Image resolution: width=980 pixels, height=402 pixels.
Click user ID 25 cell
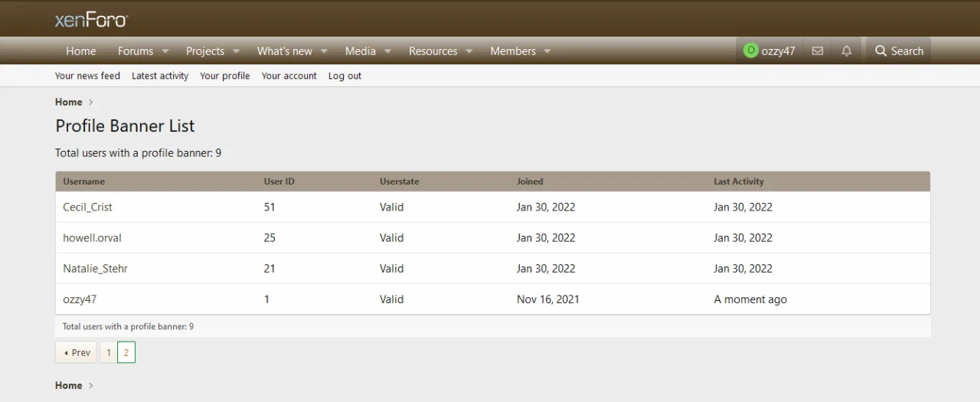[x=269, y=237]
